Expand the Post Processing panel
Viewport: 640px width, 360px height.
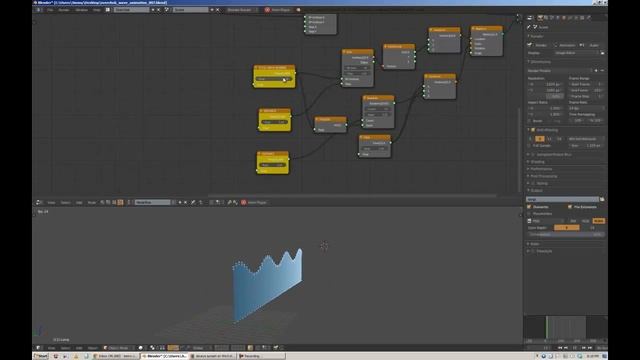[543, 176]
